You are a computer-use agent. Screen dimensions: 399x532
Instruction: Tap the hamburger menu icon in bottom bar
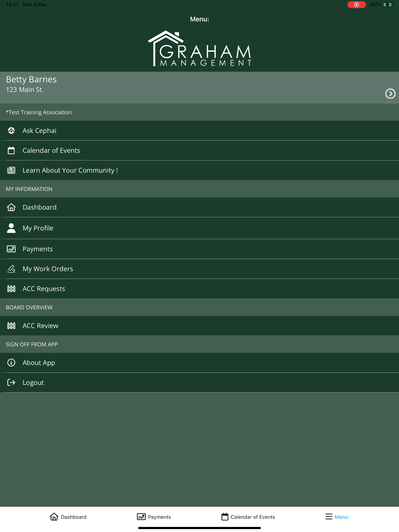tap(329, 517)
